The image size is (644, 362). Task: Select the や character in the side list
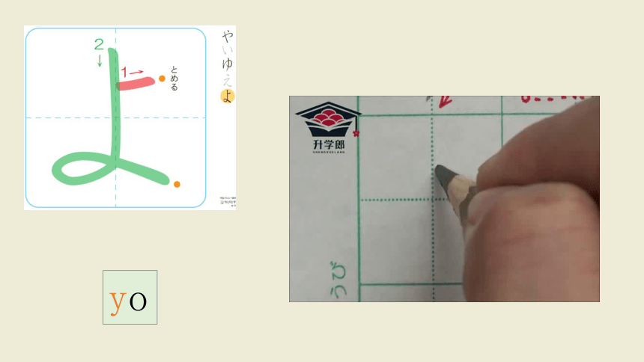click(228, 36)
